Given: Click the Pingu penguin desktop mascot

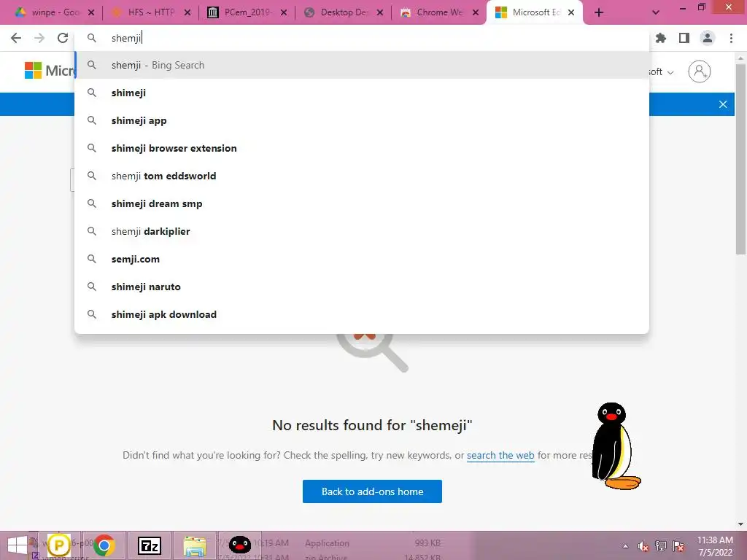Looking at the screenshot, I should (616, 446).
